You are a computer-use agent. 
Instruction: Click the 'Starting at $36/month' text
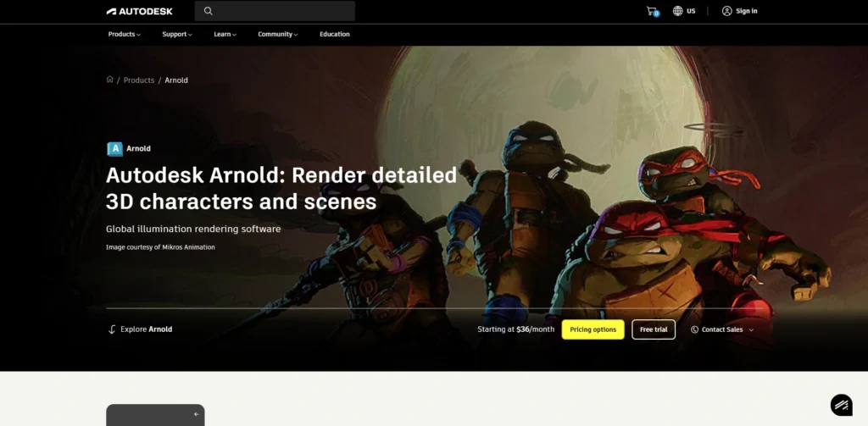516,329
